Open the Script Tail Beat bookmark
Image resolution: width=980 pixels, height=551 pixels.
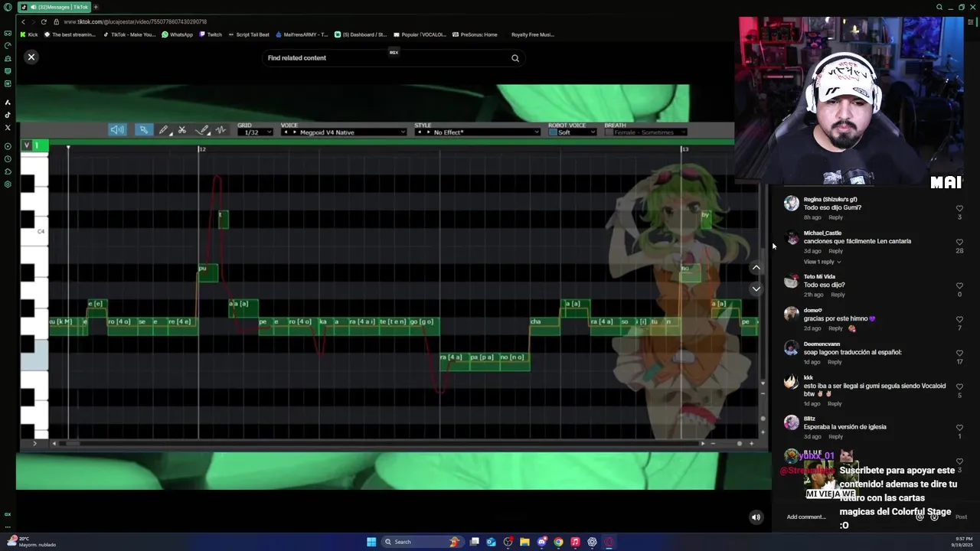click(248, 34)
